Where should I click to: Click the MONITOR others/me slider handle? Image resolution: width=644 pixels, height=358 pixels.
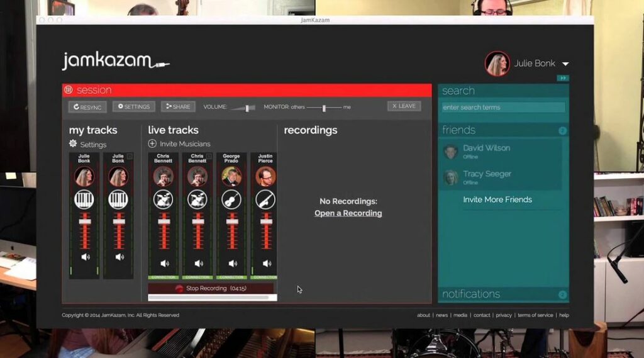[x=324, y=108]
